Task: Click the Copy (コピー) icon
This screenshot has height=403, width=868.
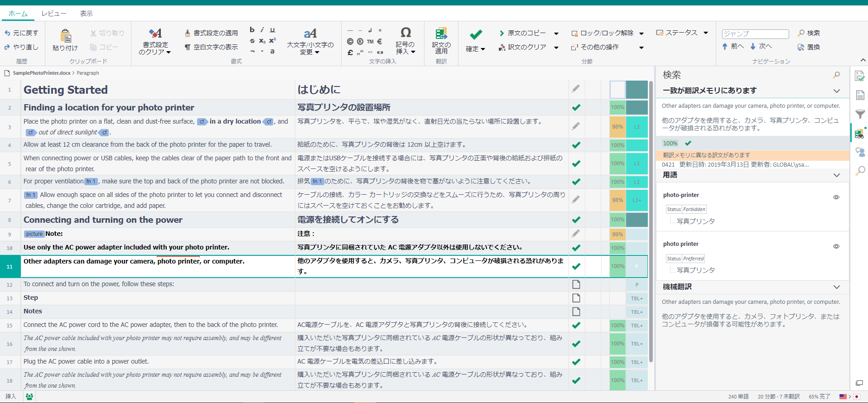Action: pyautogui.click(x=93, y=47)
